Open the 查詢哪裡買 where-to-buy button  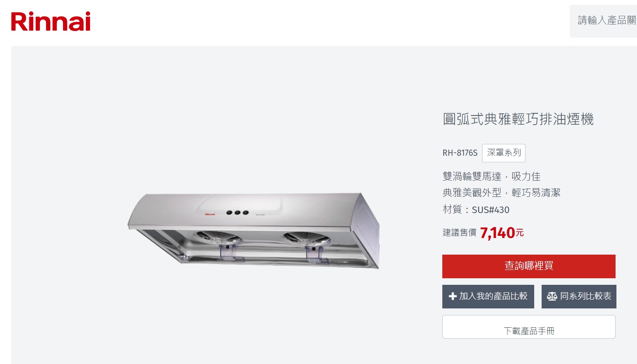(528, 266)
